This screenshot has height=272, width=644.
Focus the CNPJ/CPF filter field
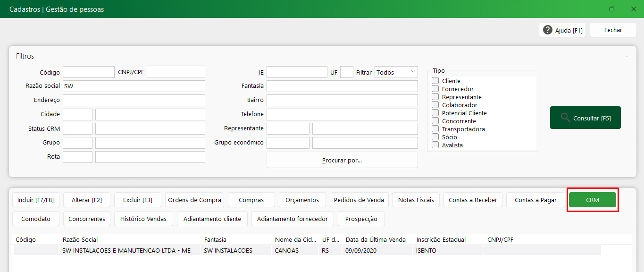coord(176,72)
